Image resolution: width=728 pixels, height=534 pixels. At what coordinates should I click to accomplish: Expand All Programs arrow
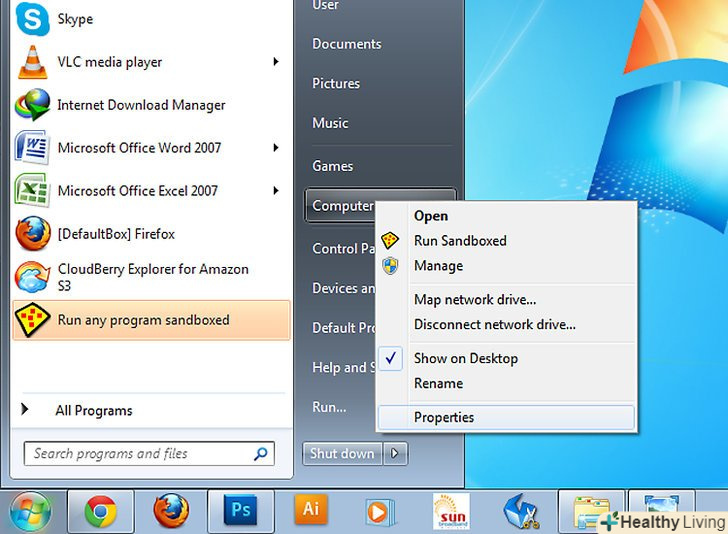25,409
